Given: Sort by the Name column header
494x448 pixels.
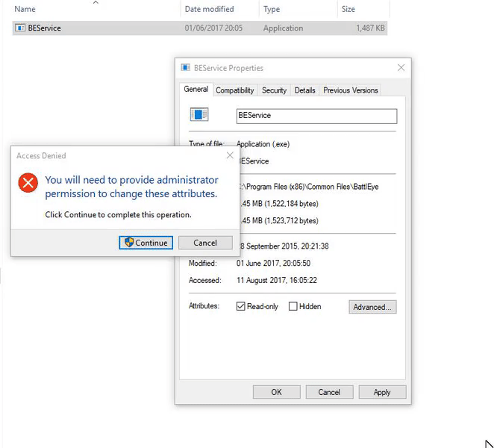Looking at the screenshot, I should coord(25,9).
